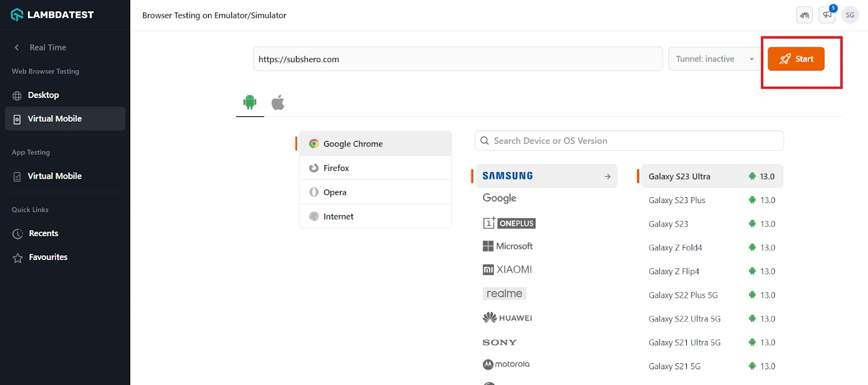Click the orange Start button
This screenshot has width=868, height=385.
(796, 59)
